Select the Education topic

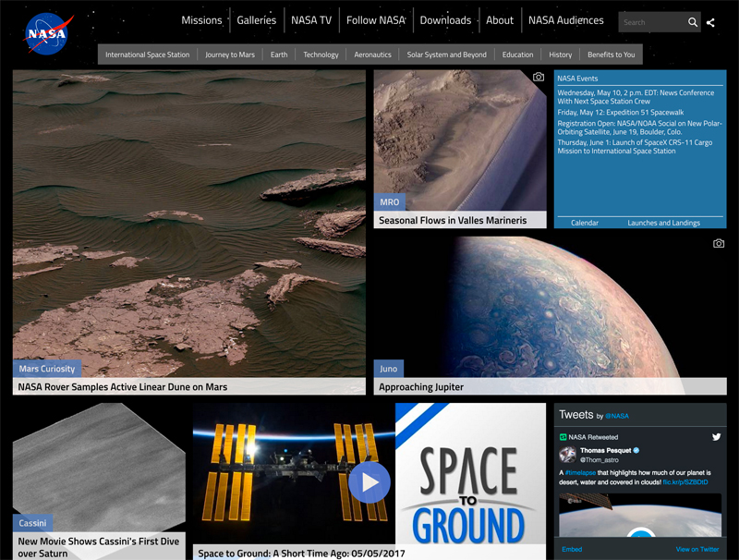(517, 55)
